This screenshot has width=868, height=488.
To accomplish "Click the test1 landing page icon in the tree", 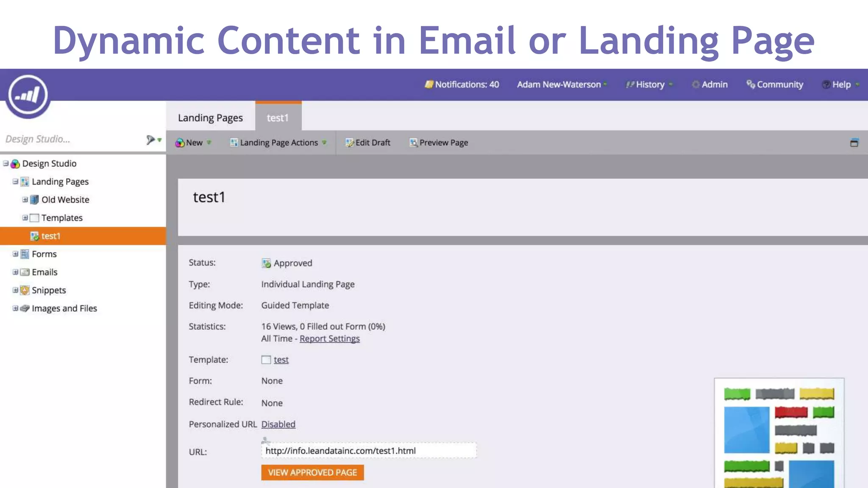I will [x=34, y=236].
